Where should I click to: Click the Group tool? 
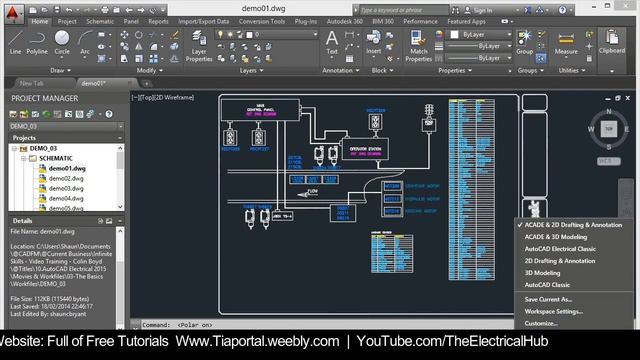[524, 42]
